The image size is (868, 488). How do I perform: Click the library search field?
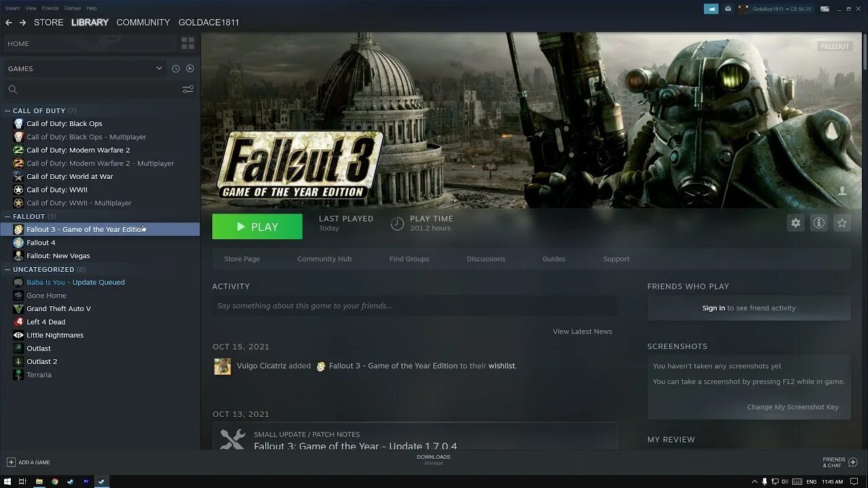coord(100,89)
